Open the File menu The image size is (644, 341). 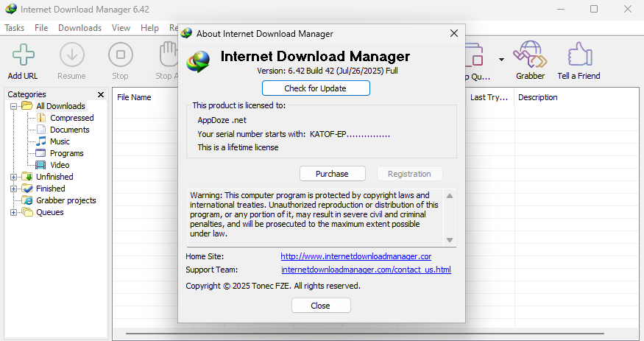pyautogui.click(x=41, y=28)
